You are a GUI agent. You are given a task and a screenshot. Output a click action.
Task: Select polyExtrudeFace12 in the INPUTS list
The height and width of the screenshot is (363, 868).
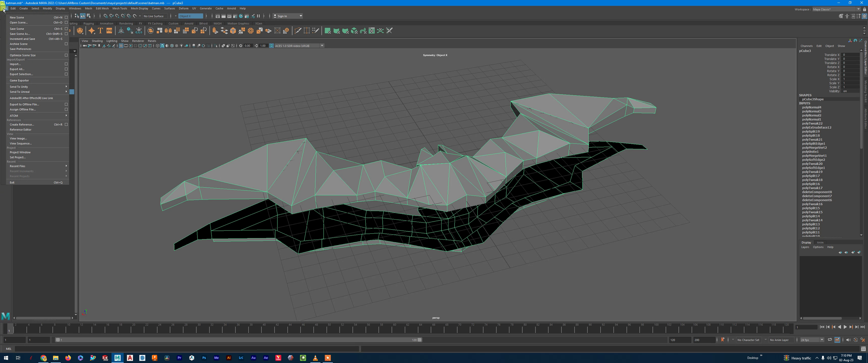tap(817, 128)
